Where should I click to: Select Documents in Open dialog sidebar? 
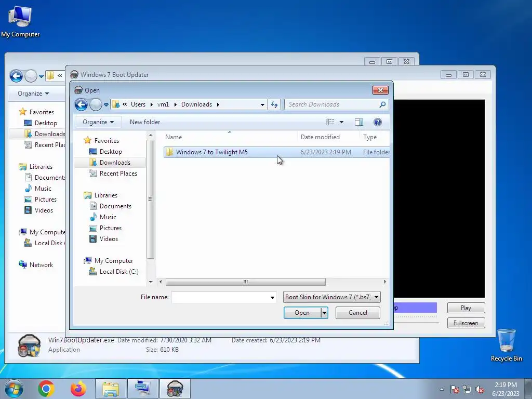coord(115,206)
